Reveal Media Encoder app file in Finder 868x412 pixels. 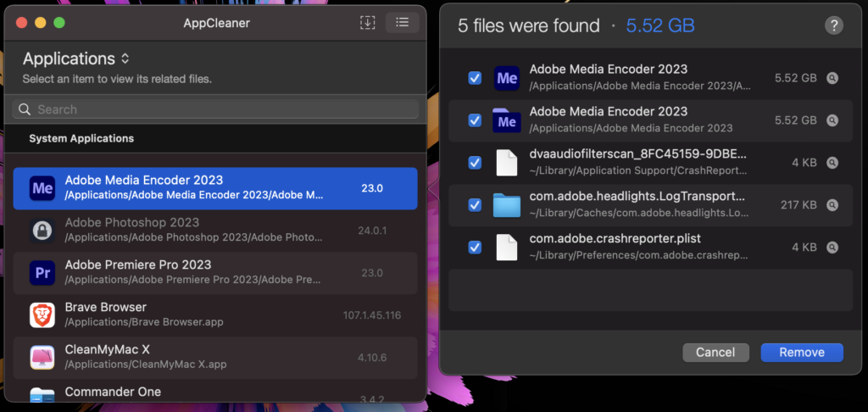coord(832,78)
